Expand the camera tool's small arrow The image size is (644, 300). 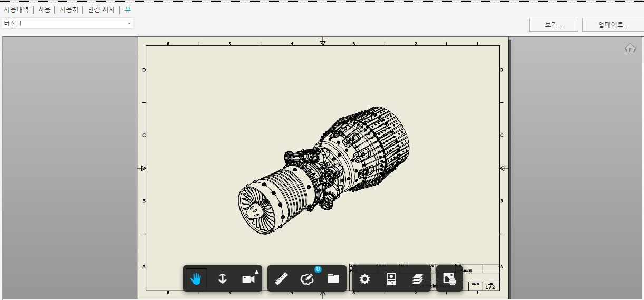pos(257,272)
